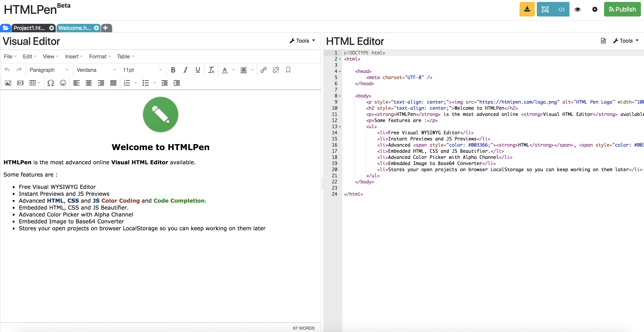Open the File menu
Screen dimensions: 644x332
coord(8,56)
